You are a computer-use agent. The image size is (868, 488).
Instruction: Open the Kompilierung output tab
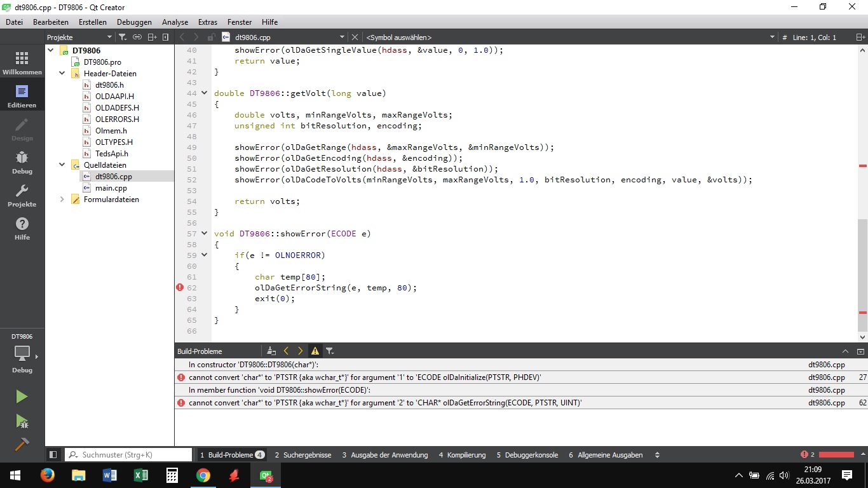[462, 455]
